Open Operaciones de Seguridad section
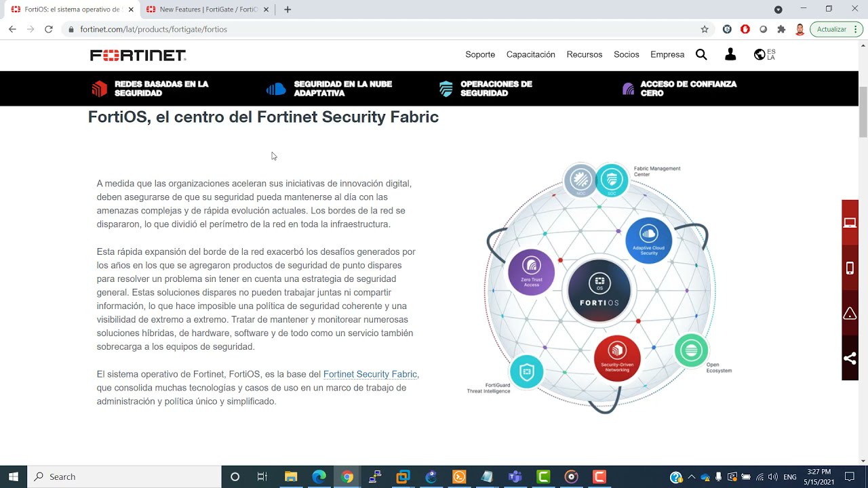868x488 pixels. [x=486, y=89]
